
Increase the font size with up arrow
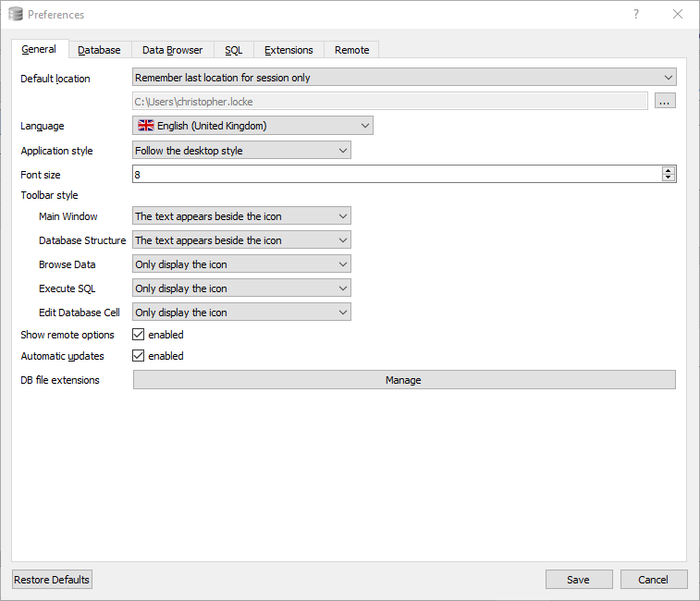point(669,170)
